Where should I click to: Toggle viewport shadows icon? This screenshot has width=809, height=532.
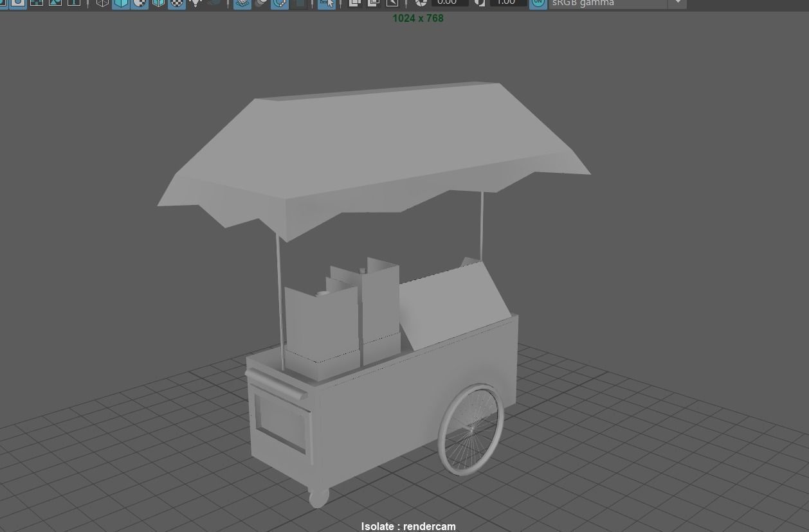tap(214, 2)
